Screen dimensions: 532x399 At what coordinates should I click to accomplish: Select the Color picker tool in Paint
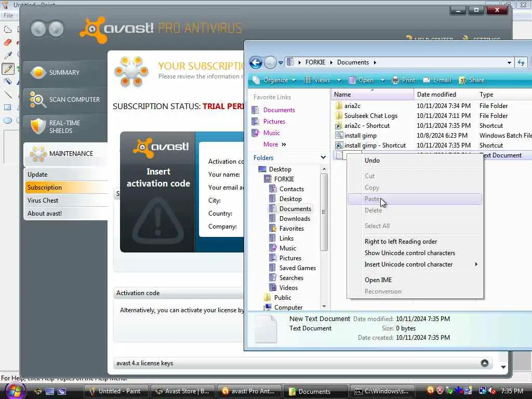pyautogui.click(x=8, y=55)
